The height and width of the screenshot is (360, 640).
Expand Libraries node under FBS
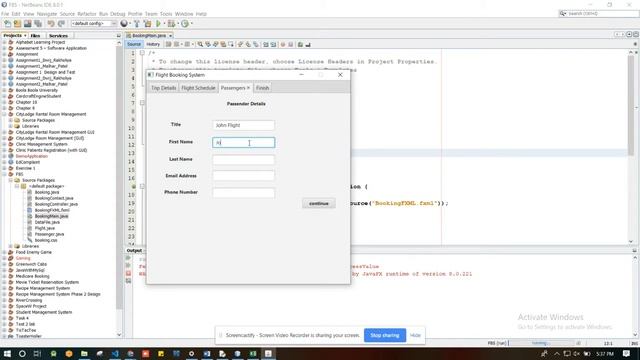11,246
